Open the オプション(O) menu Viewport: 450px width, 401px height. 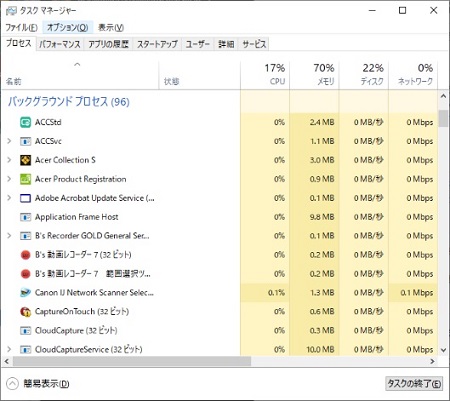(67, 27)
